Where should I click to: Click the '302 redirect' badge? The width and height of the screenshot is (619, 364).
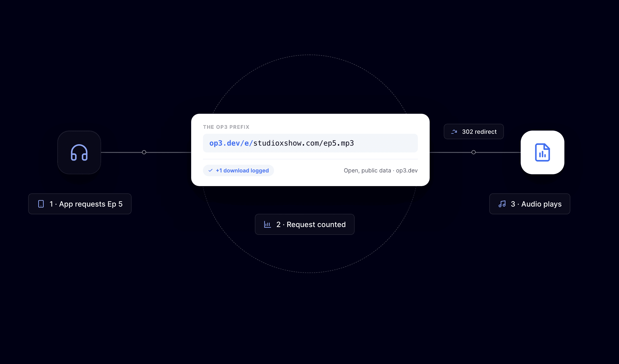[474, 132]
